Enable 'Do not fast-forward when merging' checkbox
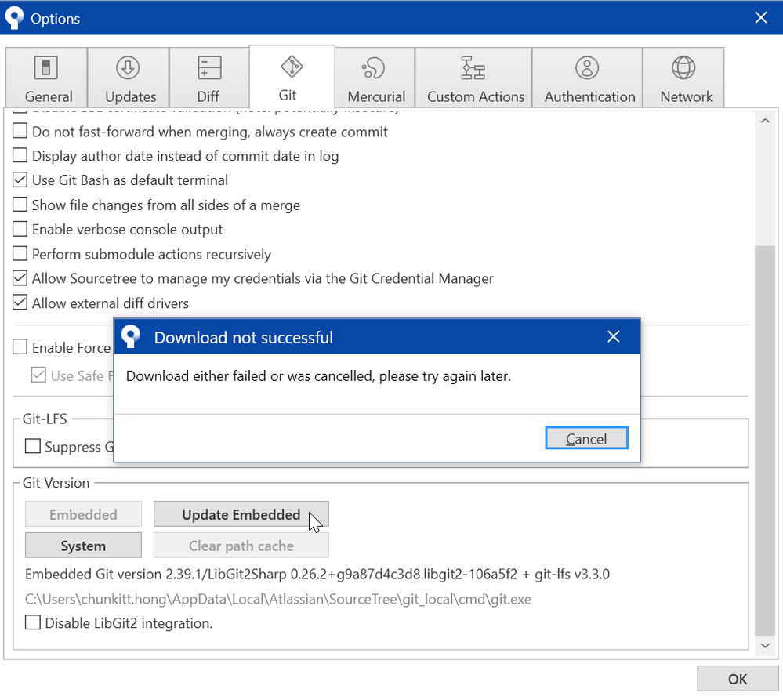Image resolution: width=783 pixels, height=700 pixels. pyautogui.click(x=20, y=131)
